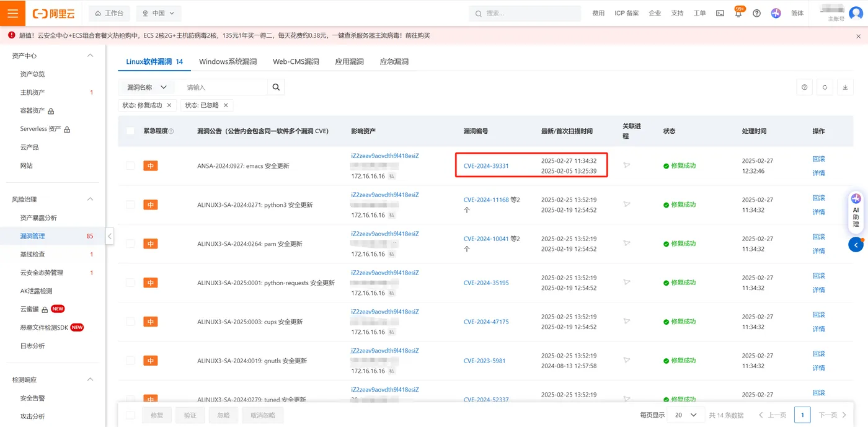Check the cups 安全更新 row checkbox
This screenshot has width=868, height=427.
pos(130,322)
